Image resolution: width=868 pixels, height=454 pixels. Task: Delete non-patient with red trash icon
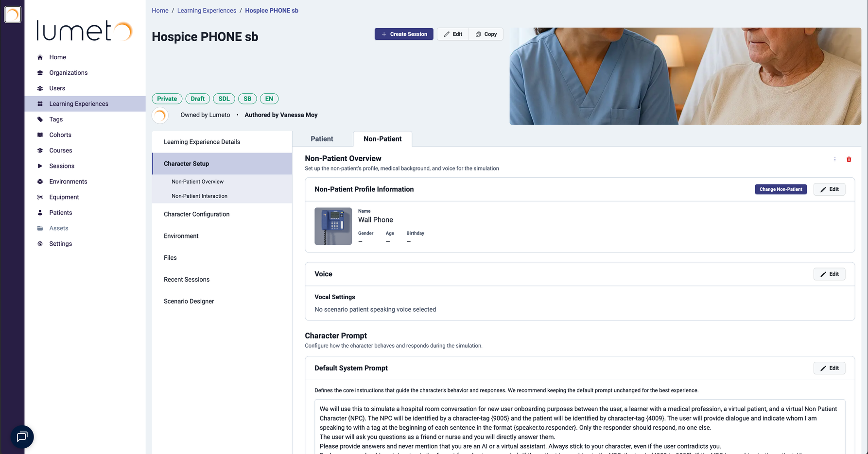coord(849,159)
